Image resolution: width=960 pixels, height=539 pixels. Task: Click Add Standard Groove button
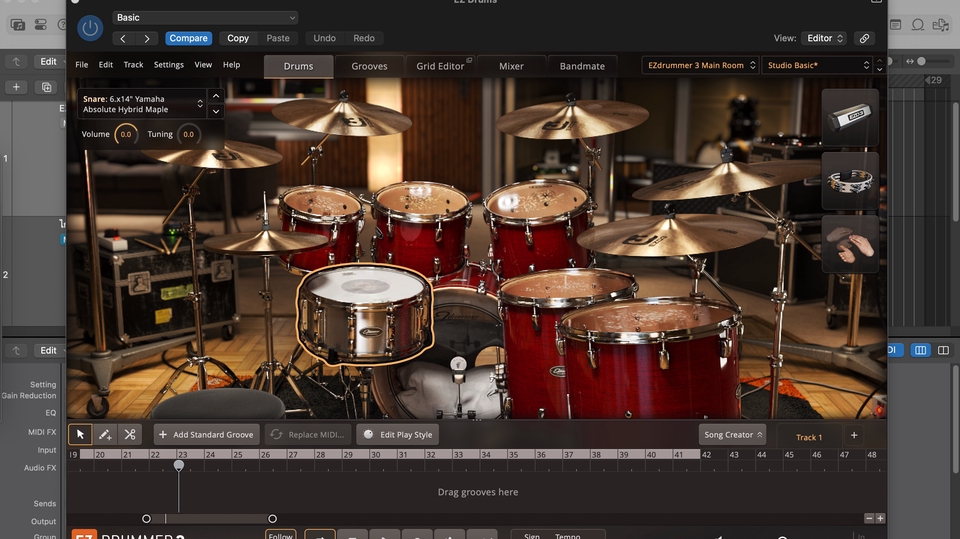pyautogui.click(x=207, y=435)
